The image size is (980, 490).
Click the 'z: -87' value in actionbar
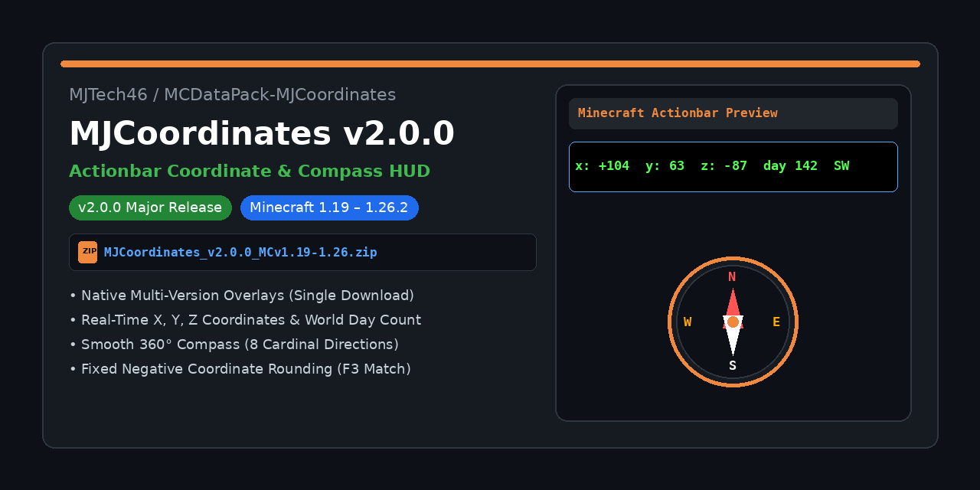[724, 166]
